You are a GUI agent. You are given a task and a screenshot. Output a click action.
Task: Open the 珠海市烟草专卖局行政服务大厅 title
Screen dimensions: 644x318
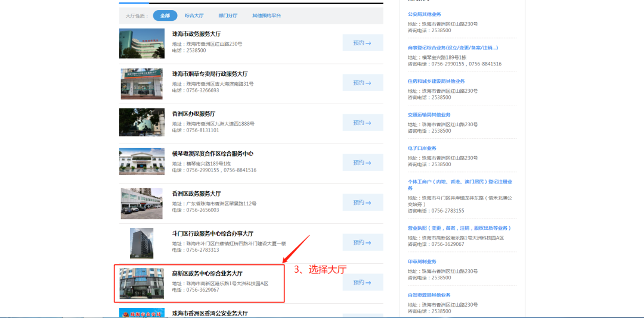(x=210, y=74)
